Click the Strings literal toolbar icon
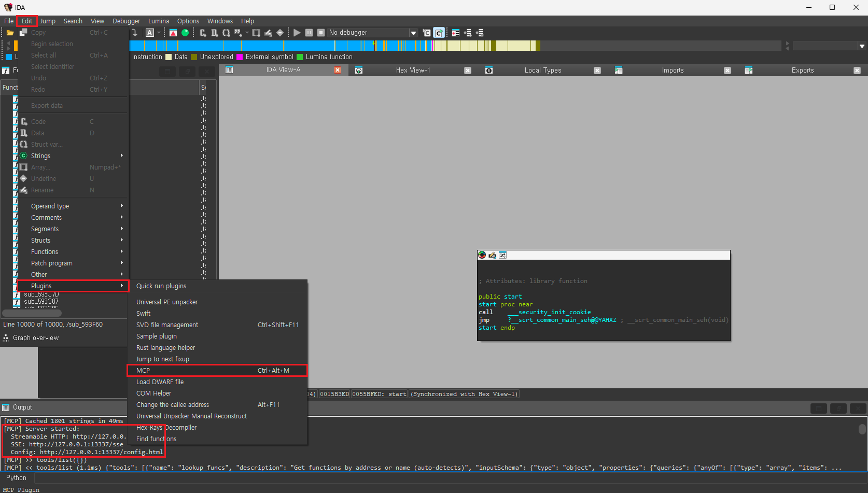 coord(238,33)
